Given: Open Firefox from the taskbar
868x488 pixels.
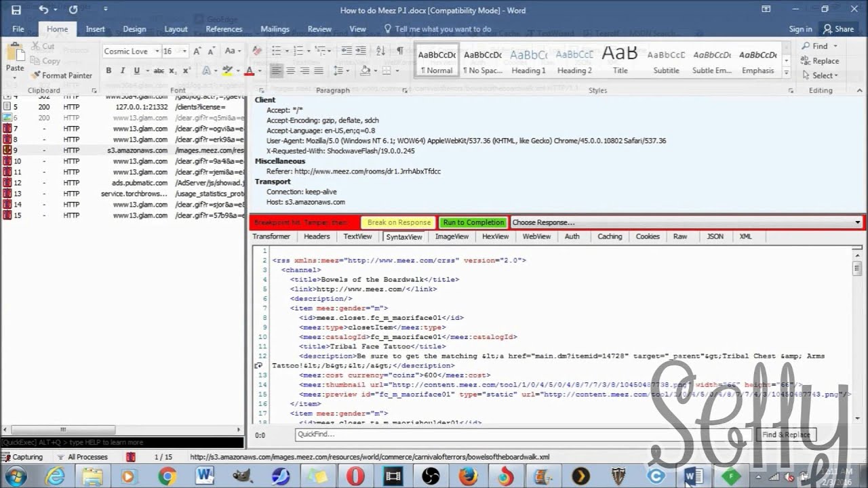Looking at the screenshot, I should tap(468, 477).
